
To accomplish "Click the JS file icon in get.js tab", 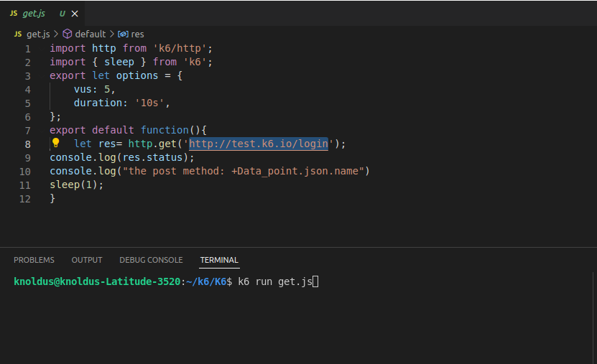I will pyautogui.click(x=14, y=14).
